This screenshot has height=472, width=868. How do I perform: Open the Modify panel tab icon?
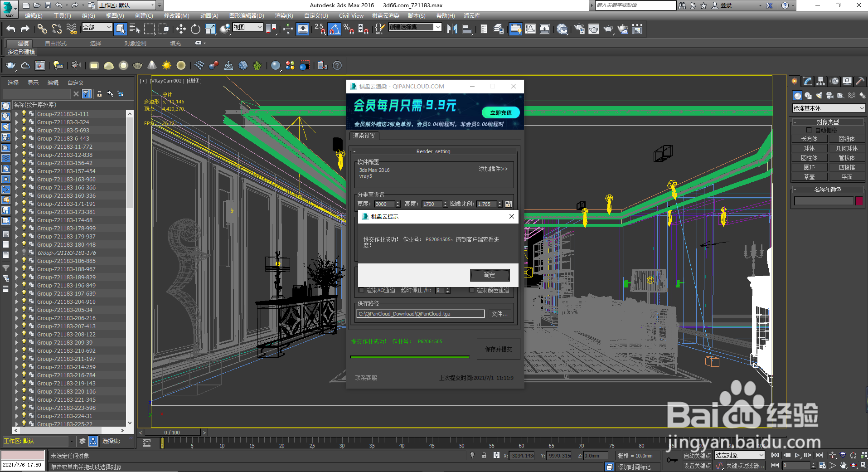click(x=808, y=81)
